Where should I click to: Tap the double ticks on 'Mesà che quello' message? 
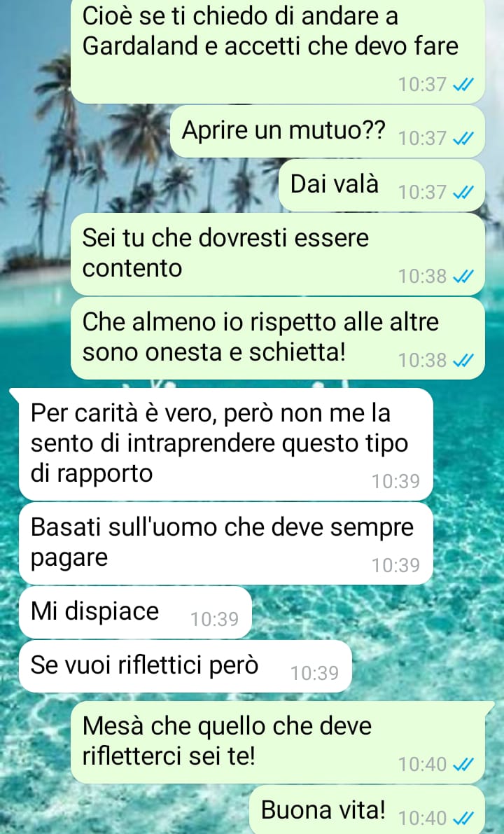click(463, 764)
